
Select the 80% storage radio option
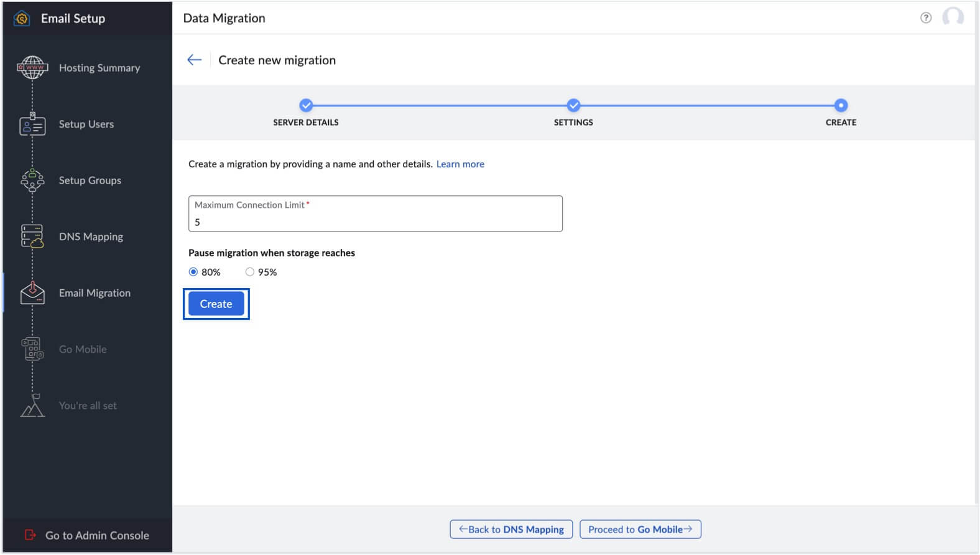(193, 272)
